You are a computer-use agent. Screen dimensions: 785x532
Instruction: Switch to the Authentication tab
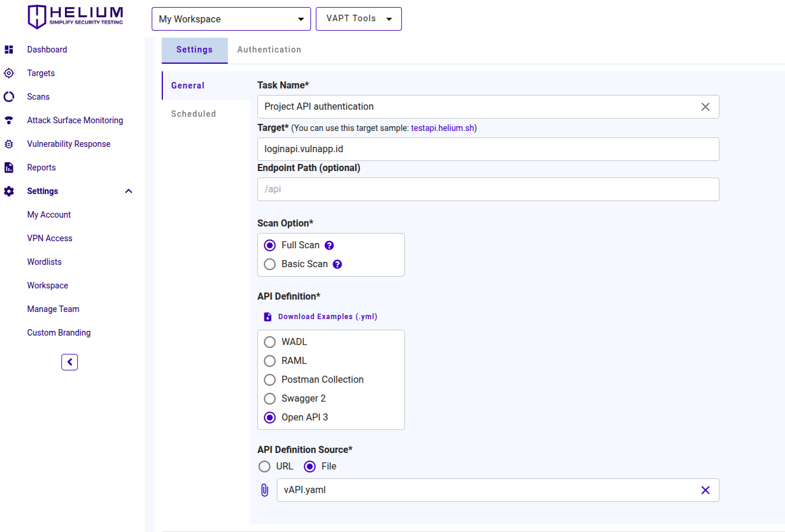click(269, 50)
